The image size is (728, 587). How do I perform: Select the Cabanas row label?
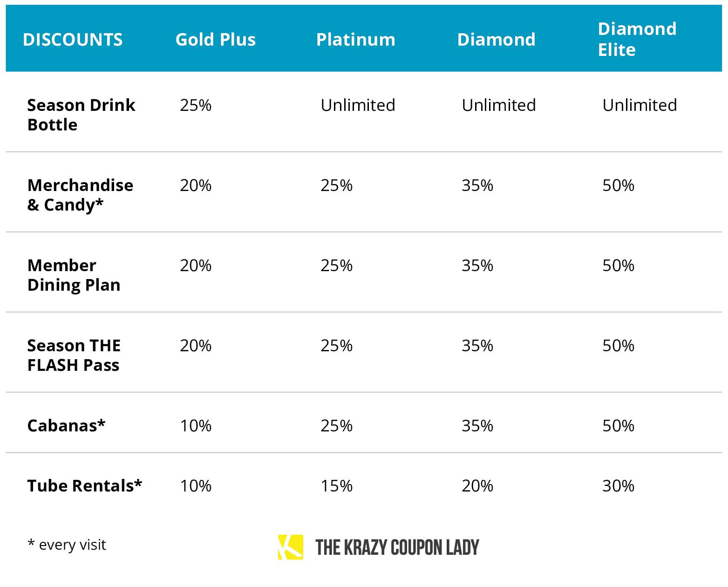tap(66, 425)
